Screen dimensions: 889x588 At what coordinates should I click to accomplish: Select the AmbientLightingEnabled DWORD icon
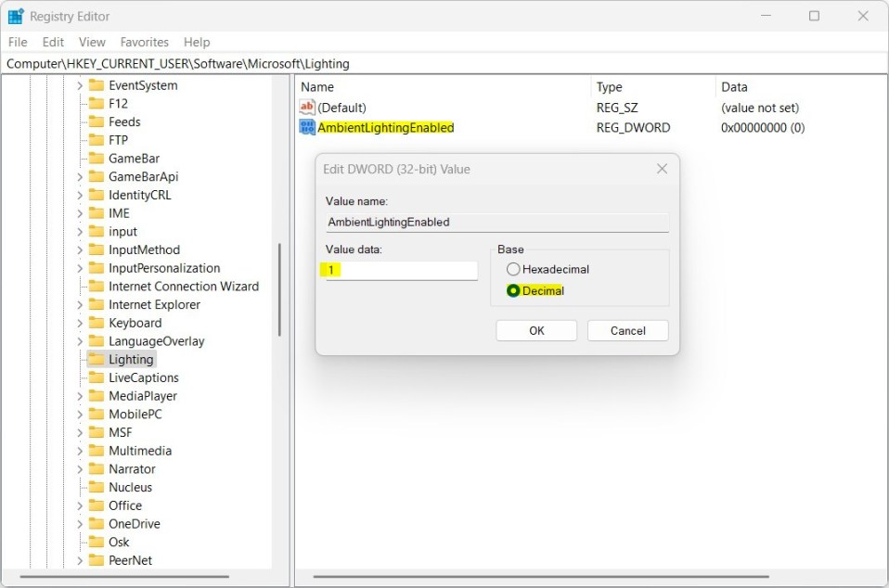(307, 127)
